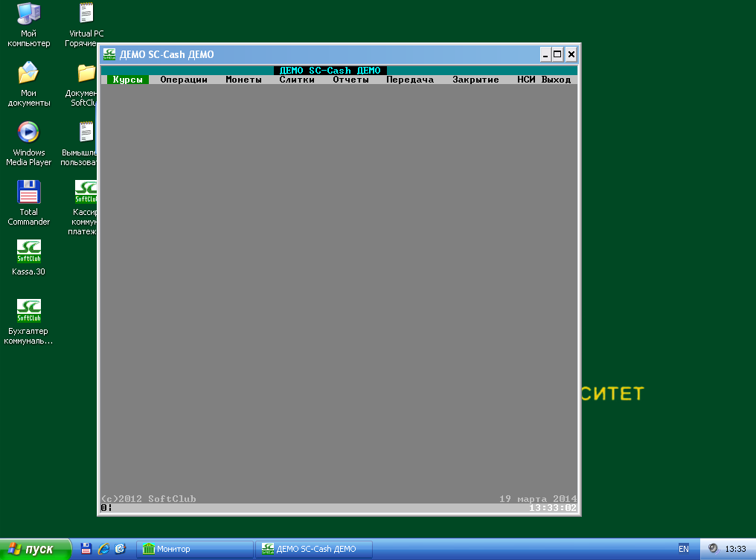Select Бухгалтер коммунальных desktop icon
Image resolution: width=756 pixels, height=560 pixels.
[28, 322]
